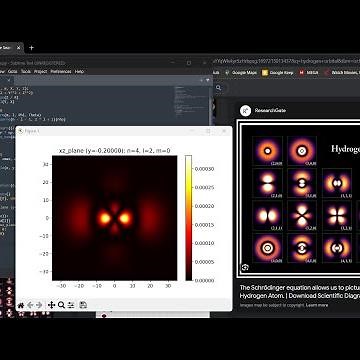
Task: Click the Save figure floppy icon
Action: click(x=83, y=305)
